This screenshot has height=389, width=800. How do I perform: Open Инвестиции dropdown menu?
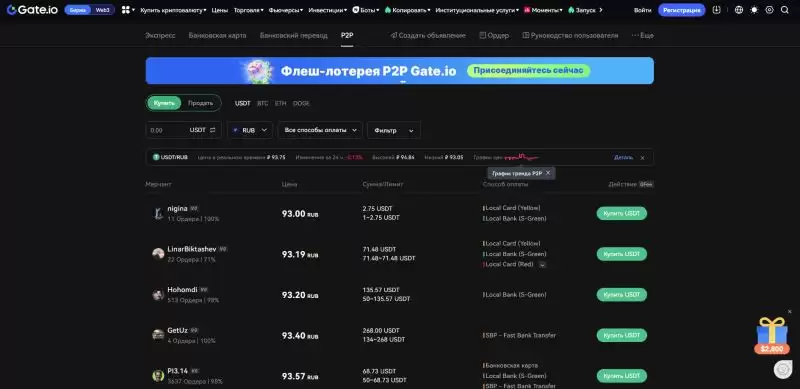328,10
